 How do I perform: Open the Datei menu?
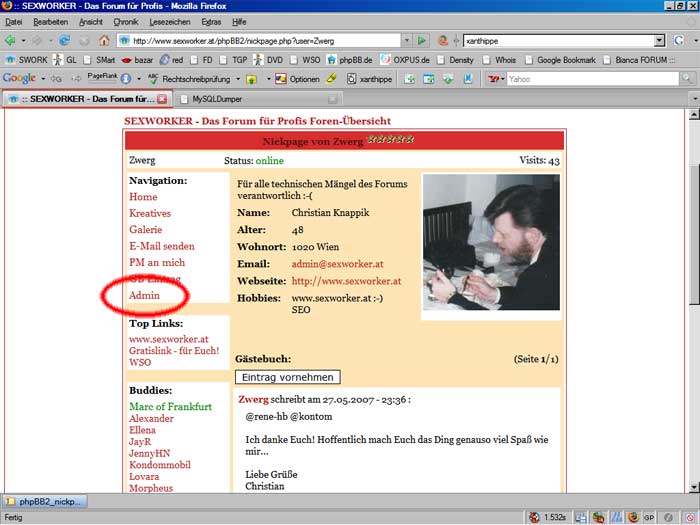[x=14, y=22]
